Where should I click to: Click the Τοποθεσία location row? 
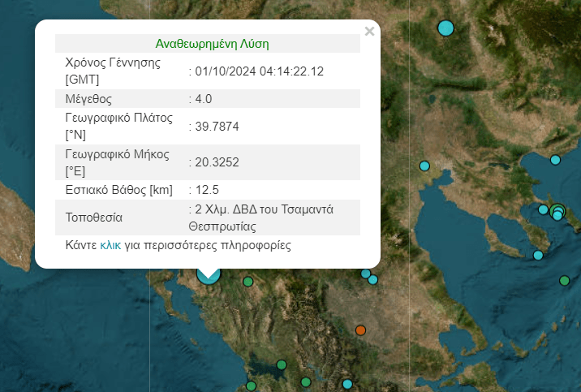(208, 218)
